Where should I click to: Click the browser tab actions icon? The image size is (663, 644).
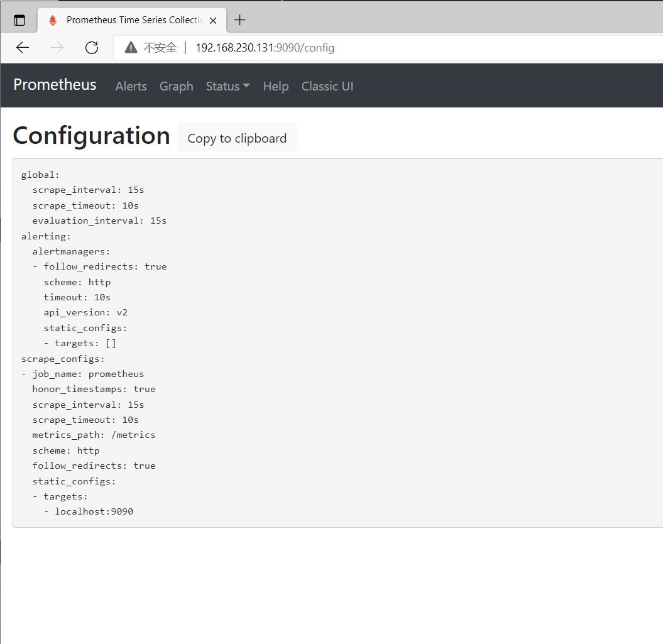19,20
